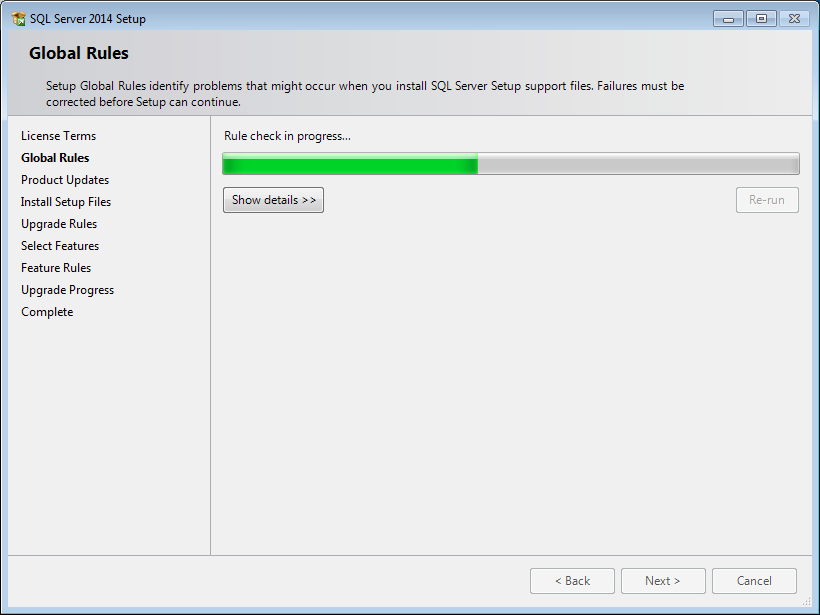Select Global Rules step in sidebar
This screenshot has height=615, width=820.
coord(55,158)
